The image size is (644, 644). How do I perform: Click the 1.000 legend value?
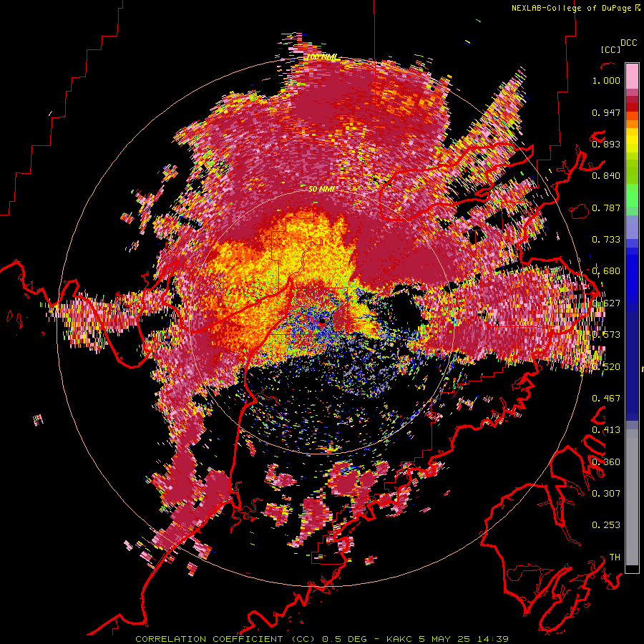(x=606, y=80)
